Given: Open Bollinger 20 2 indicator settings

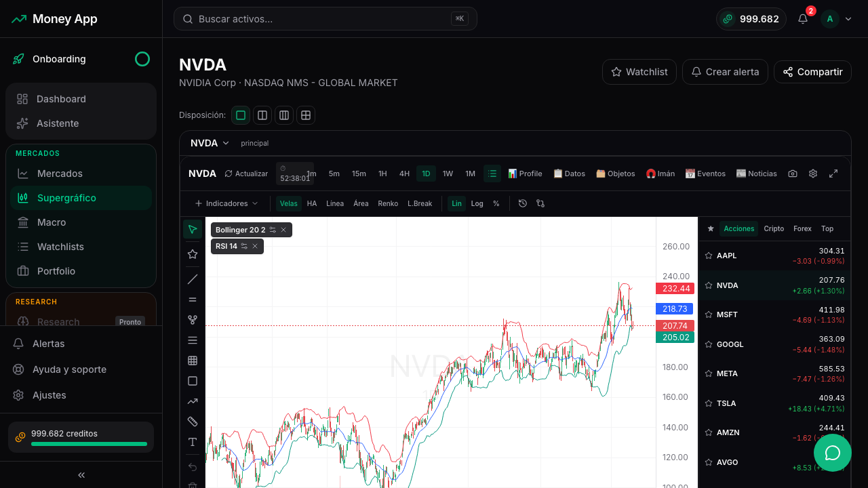Looking at the screenshot, I should coord(273,230).
